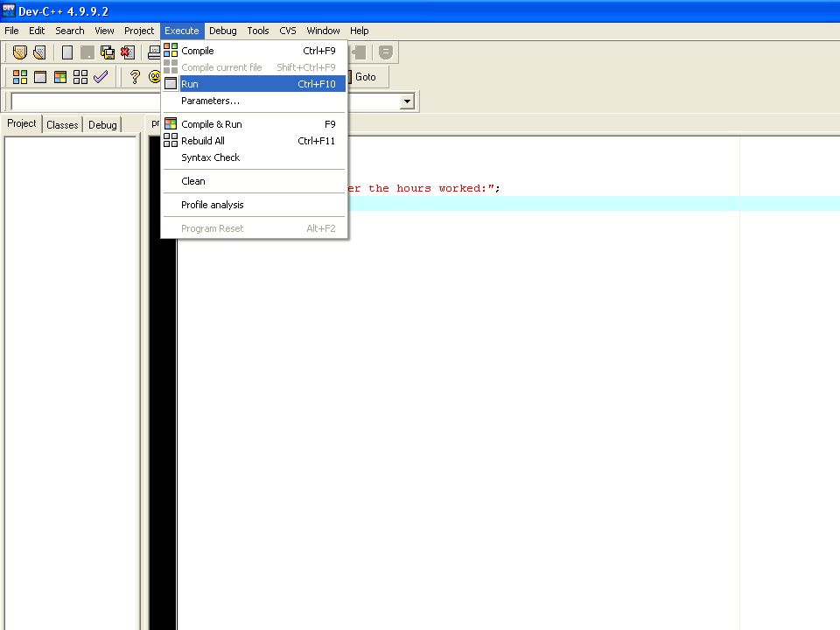Choose Run in the Execute menu
Screen dimensions: 840x630
pyautogui.click(x=255, y=84)
